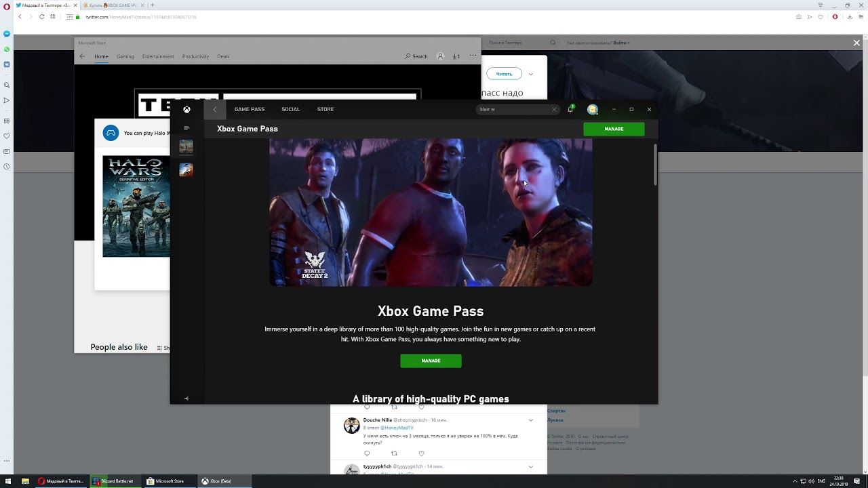Click the Xbox app vertical scrollbar
The height and width of the screenshot is (488, 868).
click(x=655, y=165)
